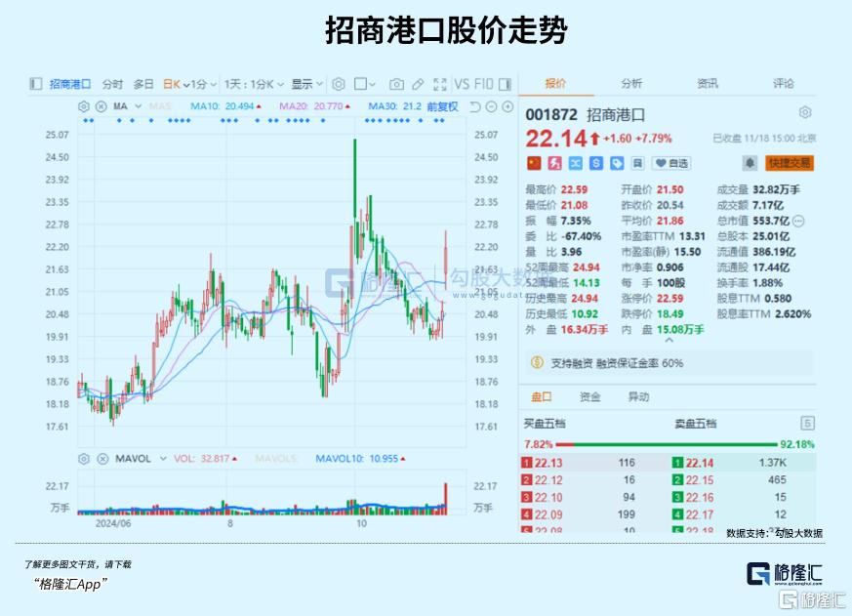852x616 pixels.
Task: Open the 1分 minute interval dropdown
Action: click(204, 84)
